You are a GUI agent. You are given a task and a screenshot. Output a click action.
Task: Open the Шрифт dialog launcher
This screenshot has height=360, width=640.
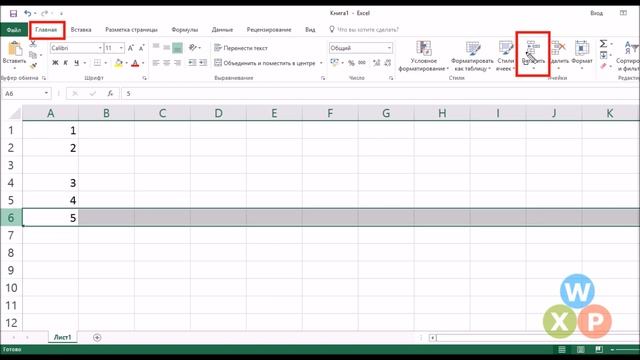click(x=144, y=78)
